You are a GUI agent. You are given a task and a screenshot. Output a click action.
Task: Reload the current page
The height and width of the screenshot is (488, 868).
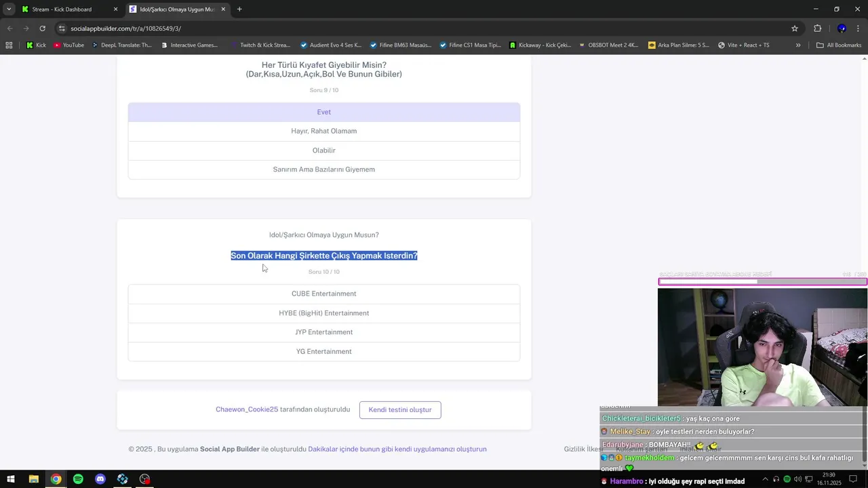pyautogui.click(x=42, y=28)
